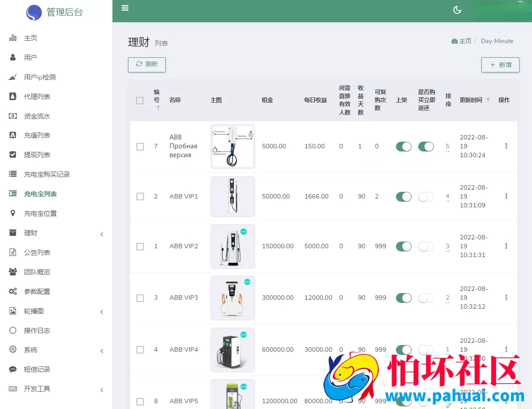The height and width of the screenshot is (409, 532).
Task: Click the 团队概览 group icon
Action: (x=12, y=272)
